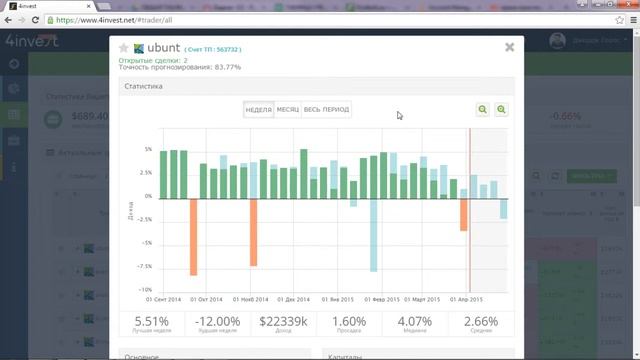Image resolution: width=640 pixels, height=360 pixels.
Task: Select the 5.51% best week value
Action: [x=151, y=322]
